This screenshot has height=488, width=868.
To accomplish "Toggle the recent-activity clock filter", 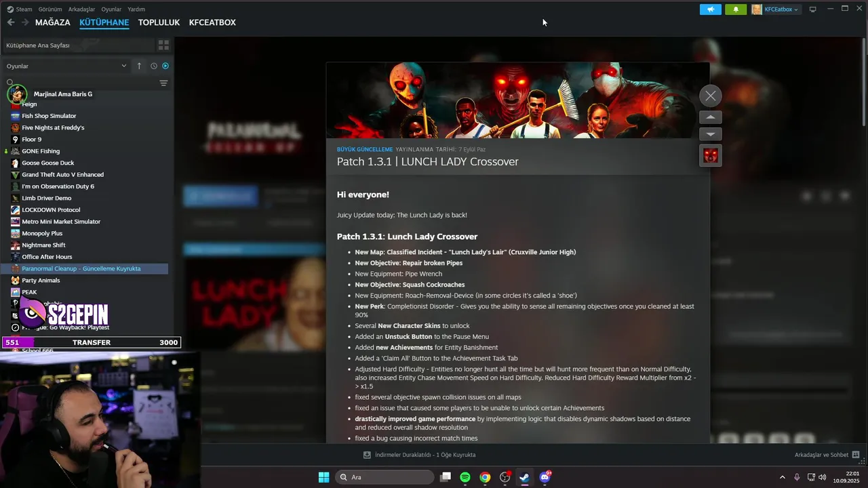I will click(x=154, y=66).
